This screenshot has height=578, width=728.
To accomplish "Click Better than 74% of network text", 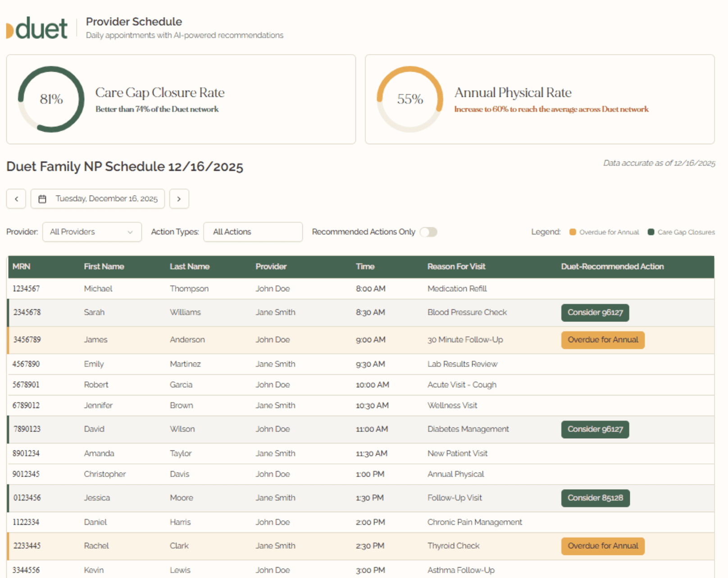I will point(157,110).
